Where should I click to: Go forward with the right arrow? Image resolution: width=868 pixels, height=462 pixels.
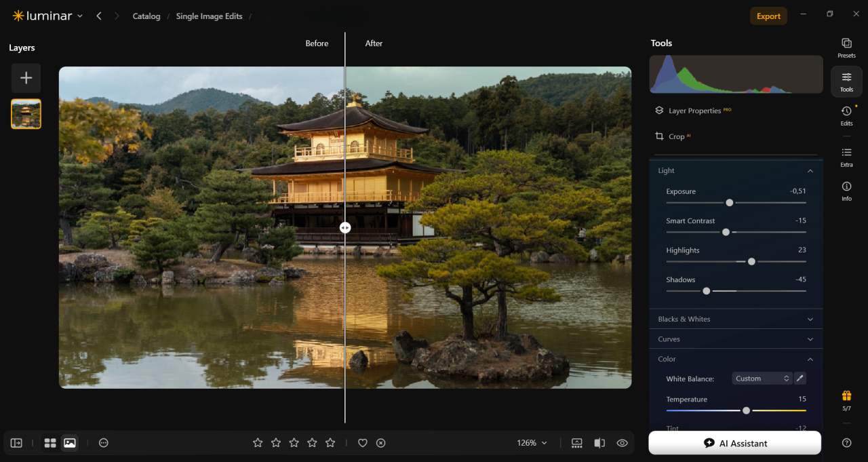117,16
